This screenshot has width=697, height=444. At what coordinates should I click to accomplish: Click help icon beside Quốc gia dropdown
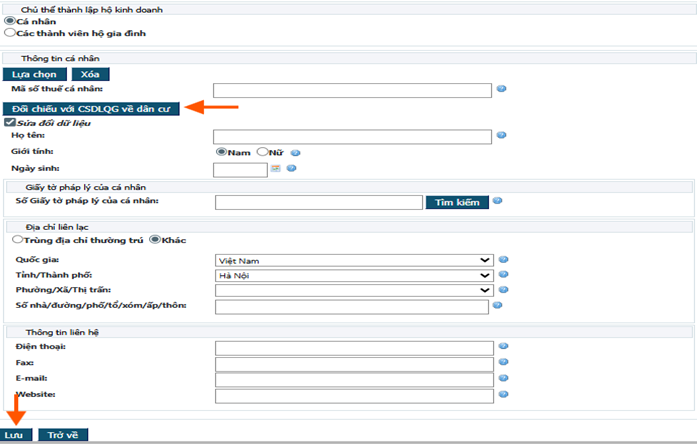coord(503,259)
